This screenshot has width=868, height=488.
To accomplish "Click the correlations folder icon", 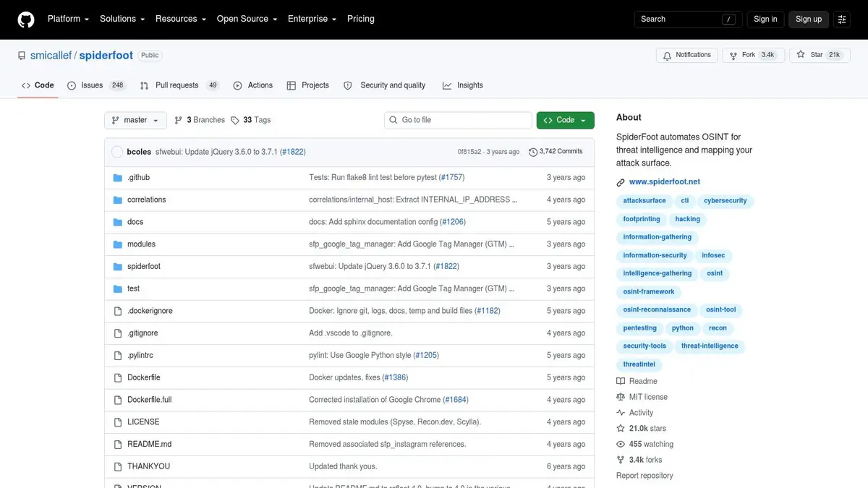I will pos(118,200).
